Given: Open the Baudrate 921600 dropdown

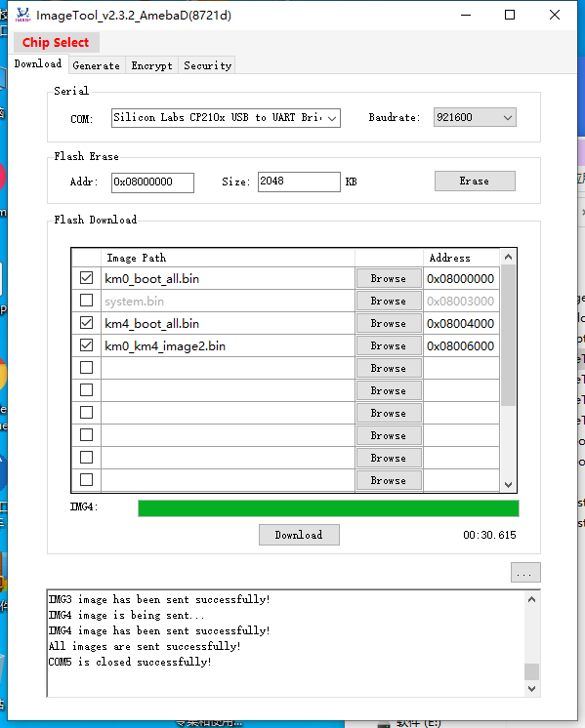Looking at the screenshot, I should 475,117.
